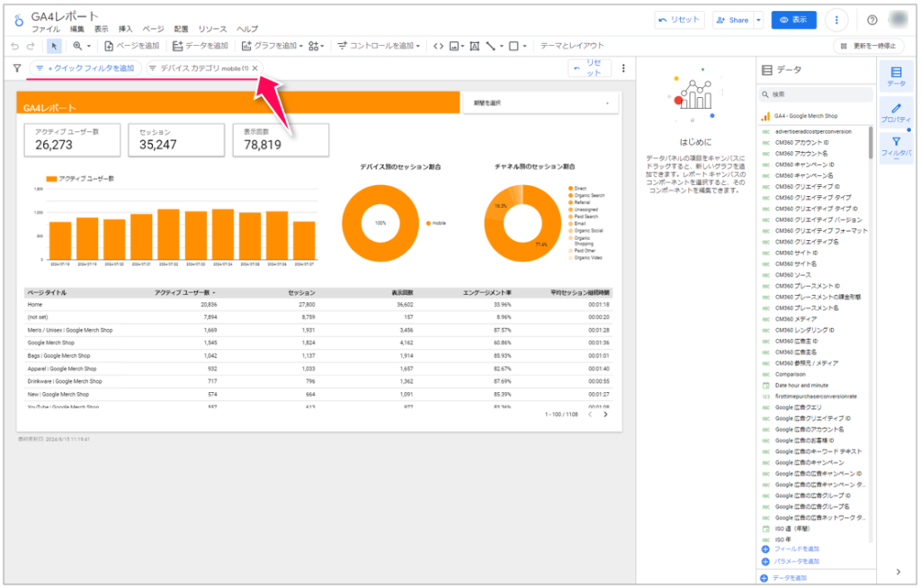Open the ヘルプ menu

[247, 29]
